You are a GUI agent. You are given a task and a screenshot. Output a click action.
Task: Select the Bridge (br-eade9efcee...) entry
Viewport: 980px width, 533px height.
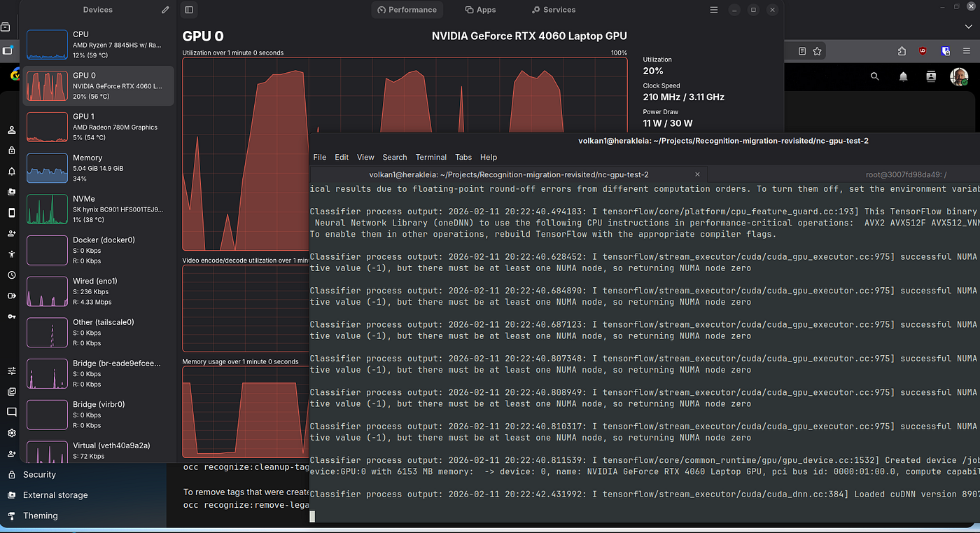click(98, 373)
